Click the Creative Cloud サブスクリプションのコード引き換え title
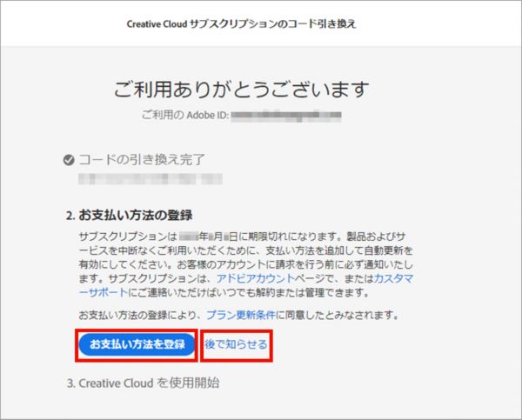The height and width of the screenshot is (420, 522). [241, 24]
